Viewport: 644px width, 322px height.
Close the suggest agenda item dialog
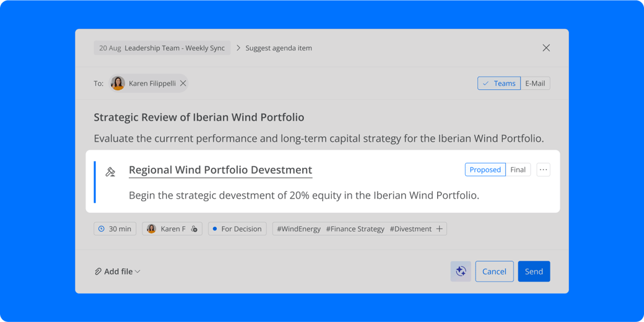pos(546,48)
